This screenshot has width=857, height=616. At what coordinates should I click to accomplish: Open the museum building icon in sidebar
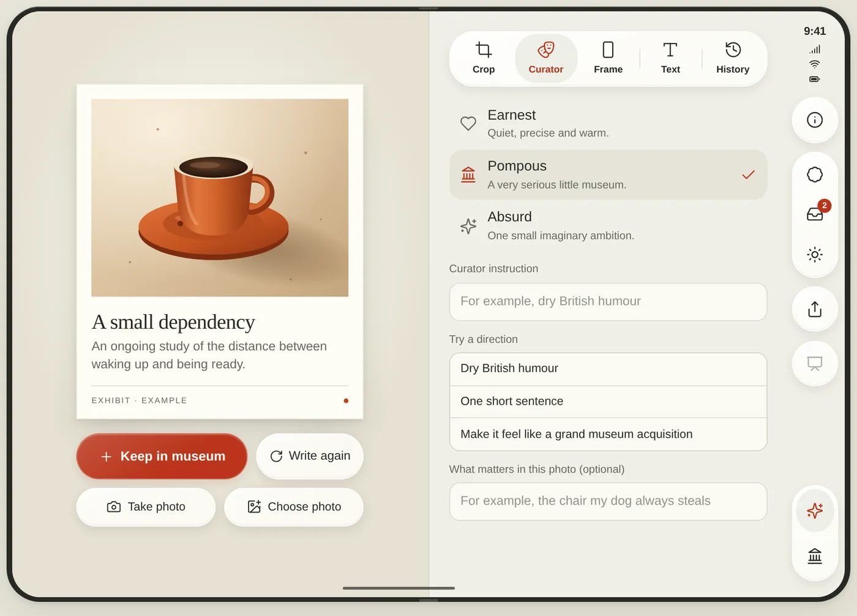(815, 555)
